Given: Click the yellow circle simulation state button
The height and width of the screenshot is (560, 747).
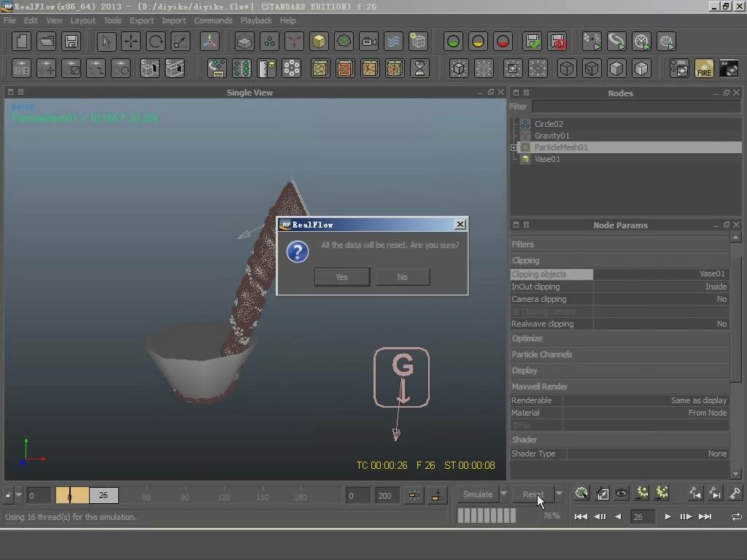Looking at the screenshot, I should pyautogui.click(x=478, y=42).
